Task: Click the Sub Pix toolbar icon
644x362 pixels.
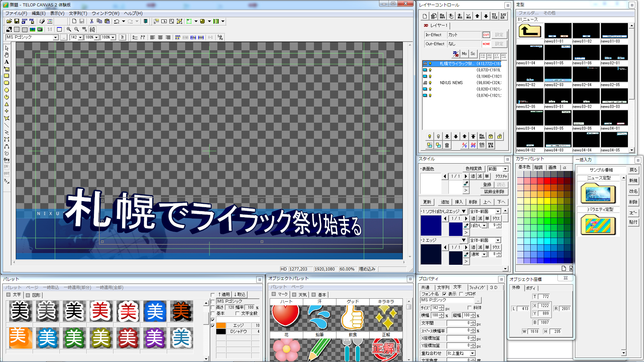Action: click(220, 37)
